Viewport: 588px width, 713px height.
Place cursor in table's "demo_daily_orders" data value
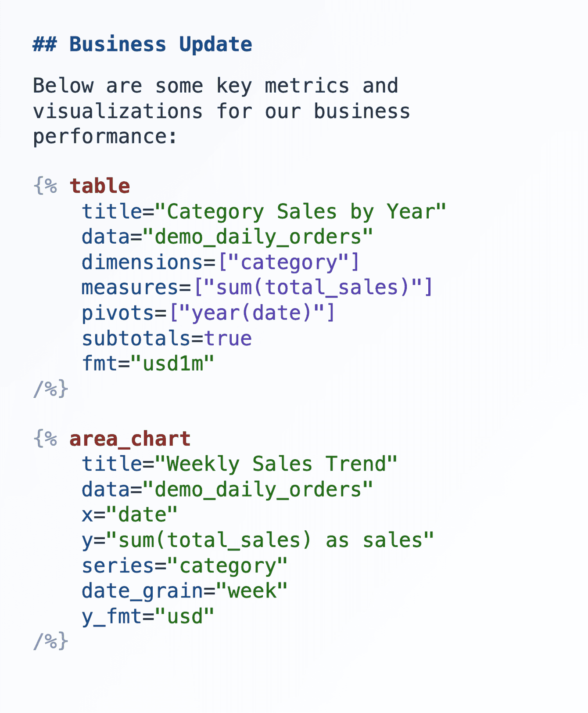click(x=258, y=237)
